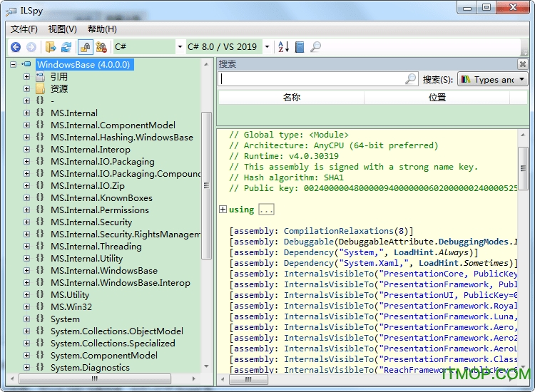Viewport: 535px width, 392px height.
Task: Select System.Collections.ObjectModel tree item
Action: (x=117, y=331)
